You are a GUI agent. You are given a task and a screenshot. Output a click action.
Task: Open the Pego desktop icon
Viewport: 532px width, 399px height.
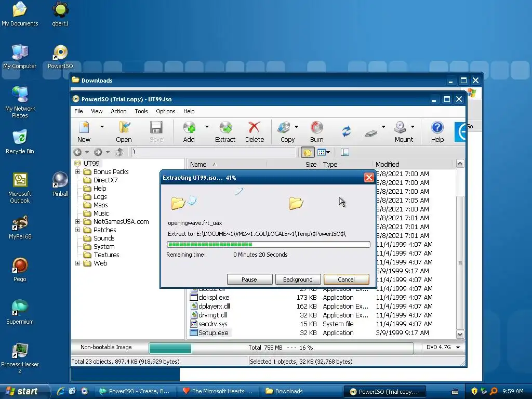coord(20,270)
